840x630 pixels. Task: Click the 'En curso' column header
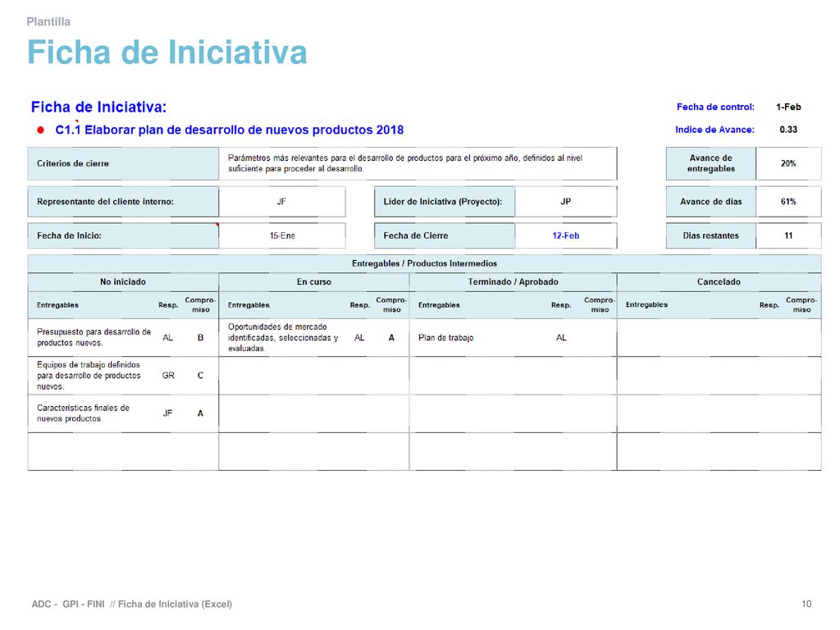click(314, 282)
